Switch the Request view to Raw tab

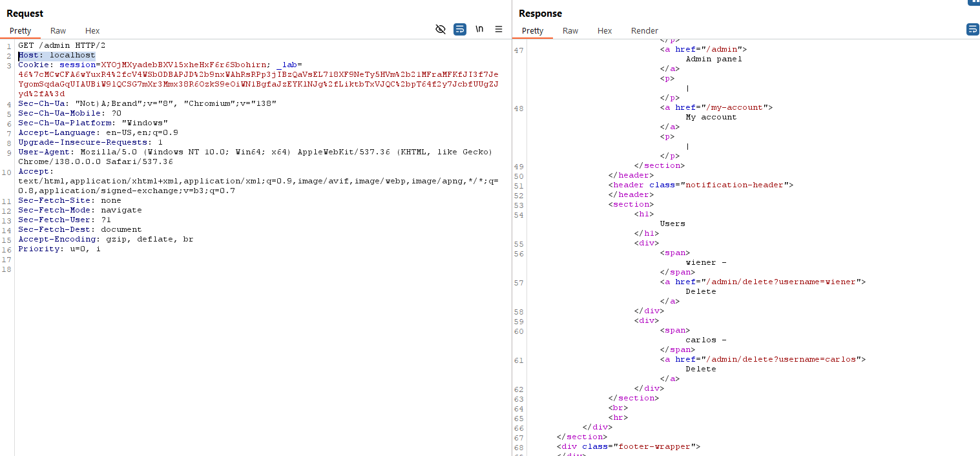(x=58, y=30)
